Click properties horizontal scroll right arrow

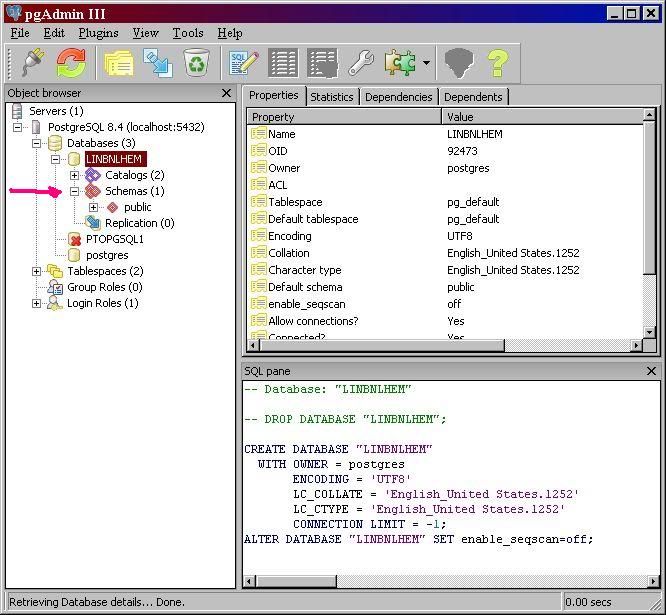pos(636,346)
